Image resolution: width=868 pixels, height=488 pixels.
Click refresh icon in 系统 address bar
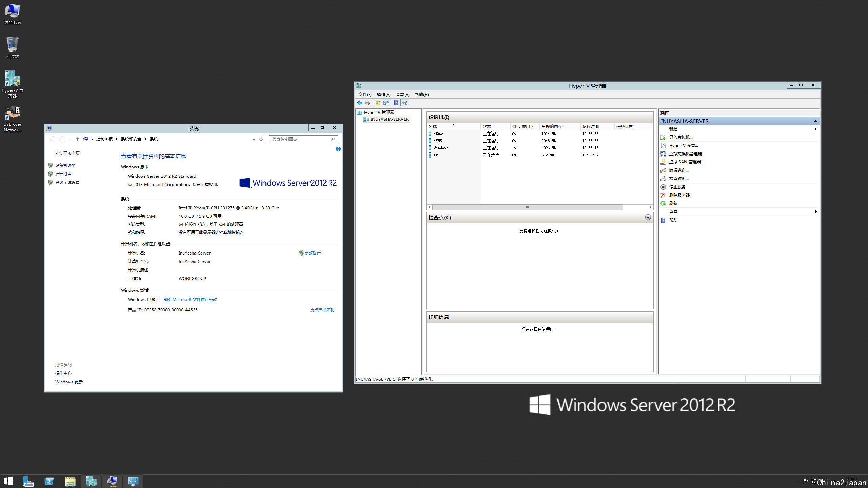click(x=261, y=139)
